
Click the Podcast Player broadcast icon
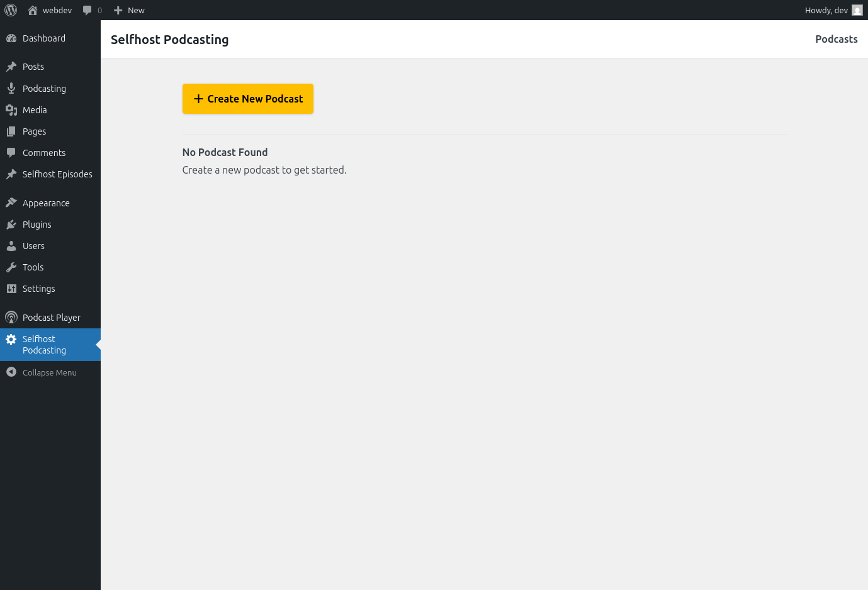click(11, 318)
